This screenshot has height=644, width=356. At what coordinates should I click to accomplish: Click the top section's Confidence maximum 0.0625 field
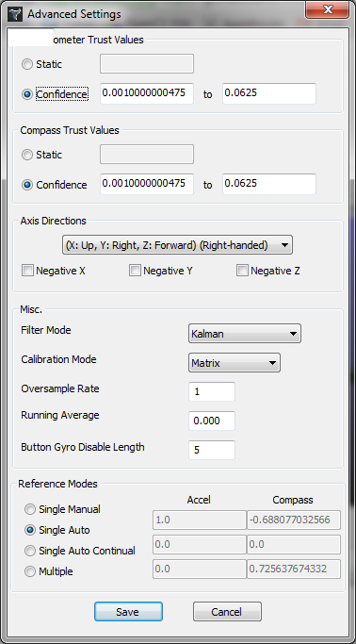pos(269,93)
